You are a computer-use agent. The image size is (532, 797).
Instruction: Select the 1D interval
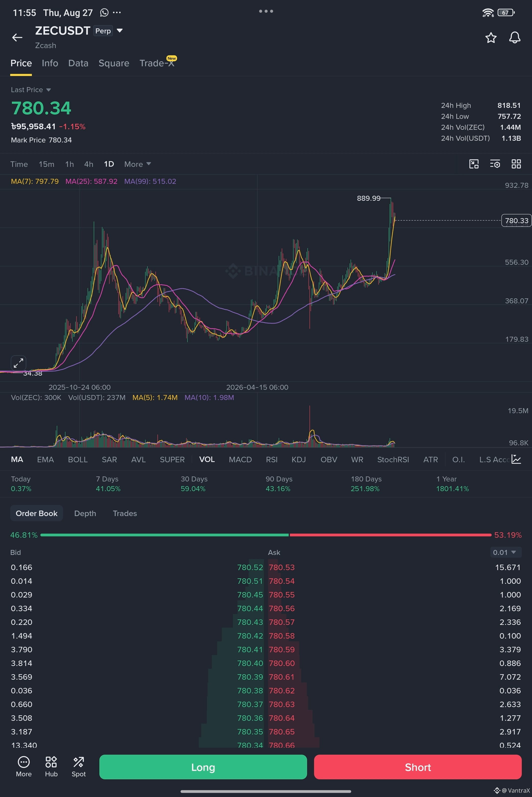(x=109, y=164)
